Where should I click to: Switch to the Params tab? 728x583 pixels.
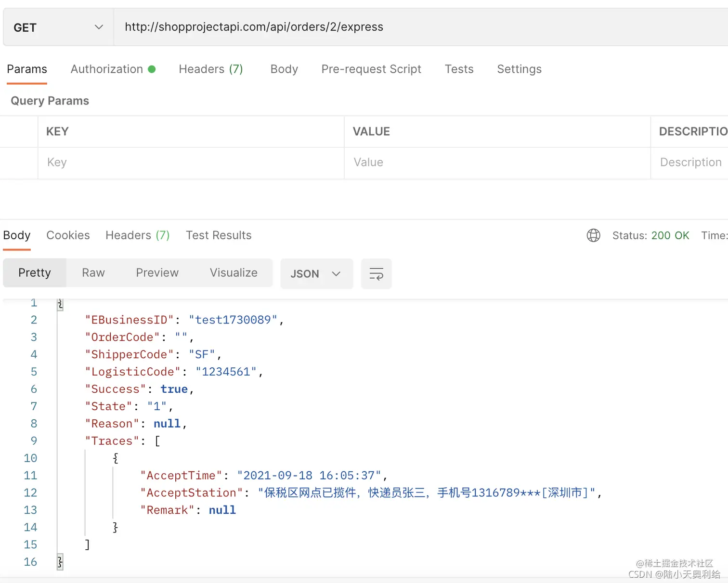pyautogui.click(x=27, y=69)
